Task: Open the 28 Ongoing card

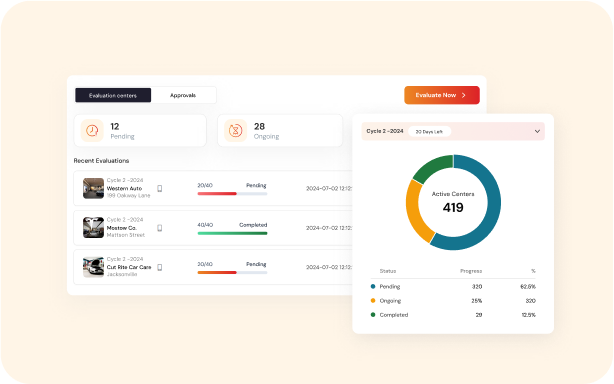Action: tap(280, 130)
